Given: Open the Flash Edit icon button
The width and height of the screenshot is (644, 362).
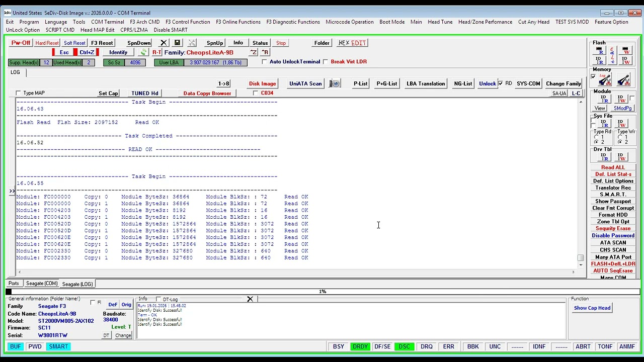Looking at the screenshot, I should pyautogui.click(x=612, y=55).
